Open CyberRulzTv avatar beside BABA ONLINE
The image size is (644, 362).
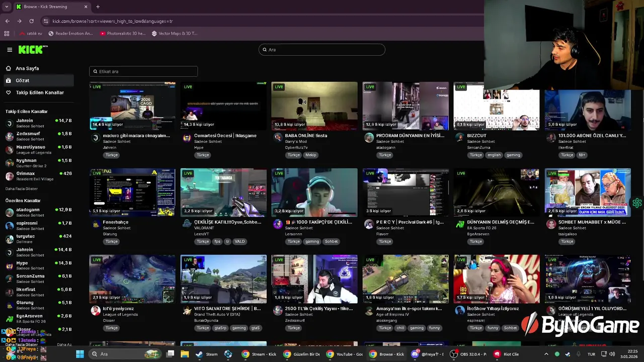278,138
